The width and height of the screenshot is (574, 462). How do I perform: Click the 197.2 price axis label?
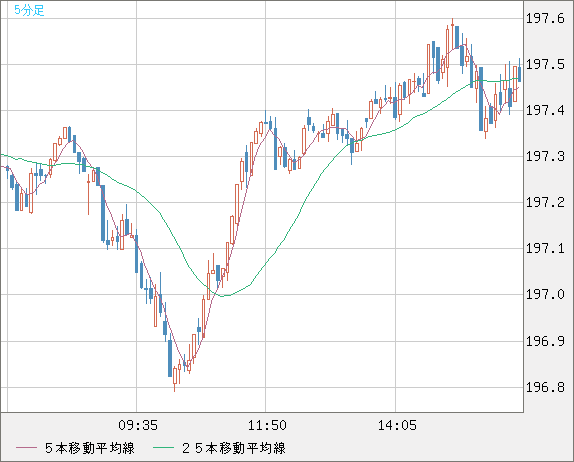[x=545, y=202]
